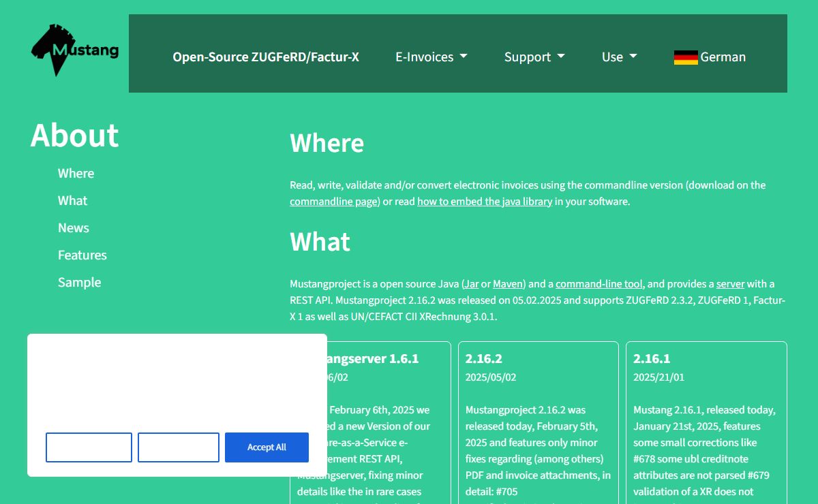Open the Support dropdown menu

(x=534, y=57)
